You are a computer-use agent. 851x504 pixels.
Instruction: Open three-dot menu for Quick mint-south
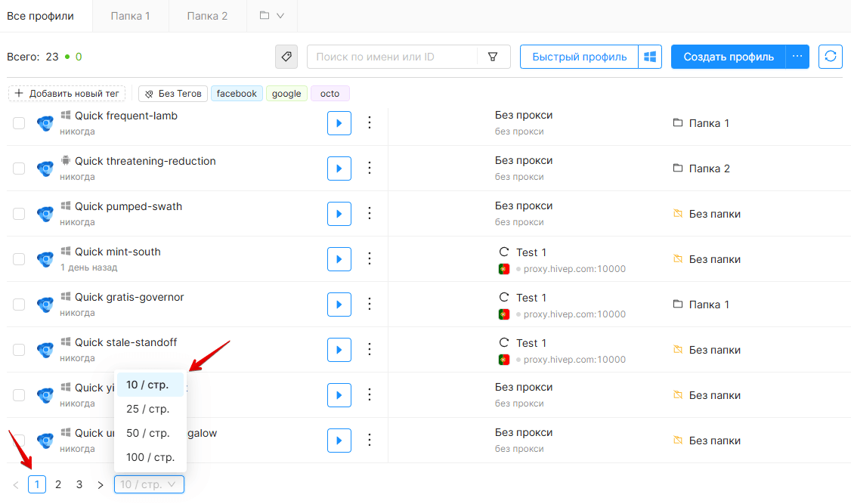[370, 258]
